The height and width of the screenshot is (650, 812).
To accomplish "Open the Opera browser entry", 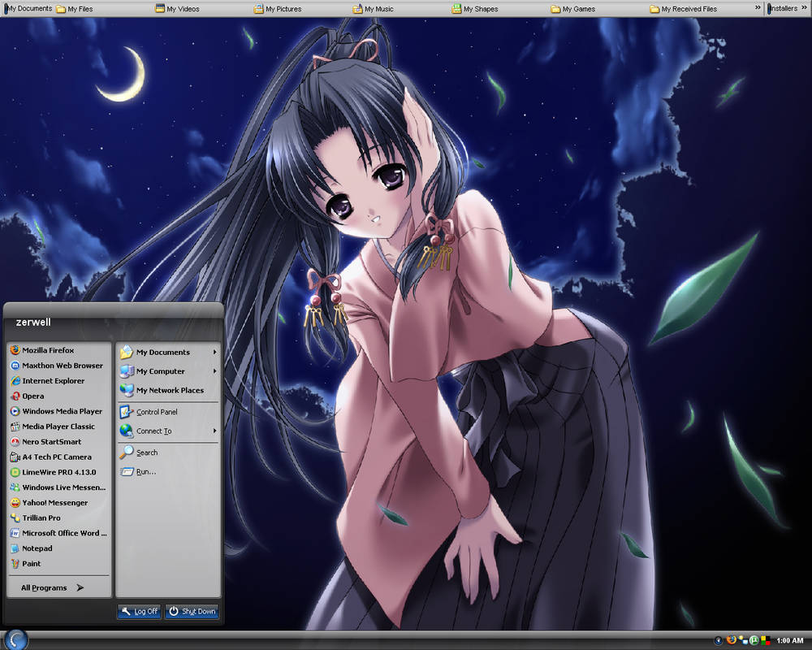I will coord(59,396).
